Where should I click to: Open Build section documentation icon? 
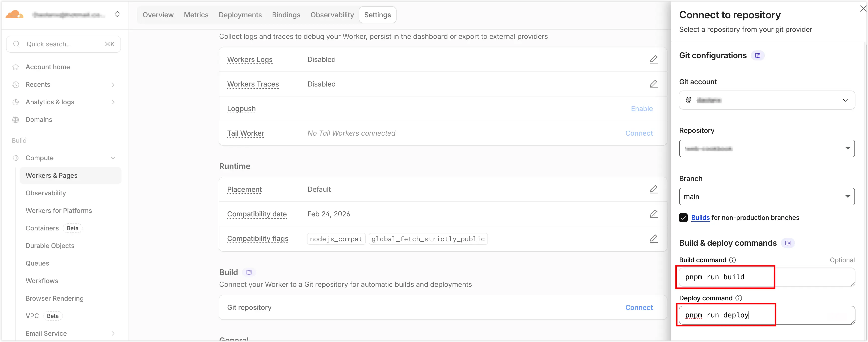(x=249, y=272)
